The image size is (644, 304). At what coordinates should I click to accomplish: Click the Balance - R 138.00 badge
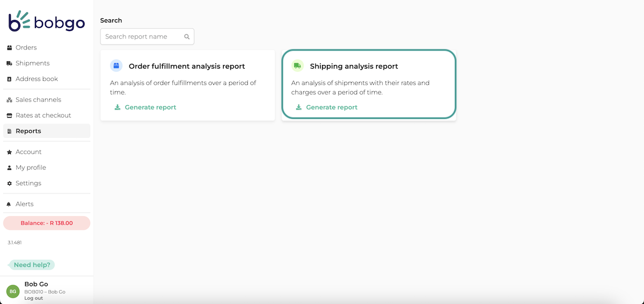(x=47, y=223)
